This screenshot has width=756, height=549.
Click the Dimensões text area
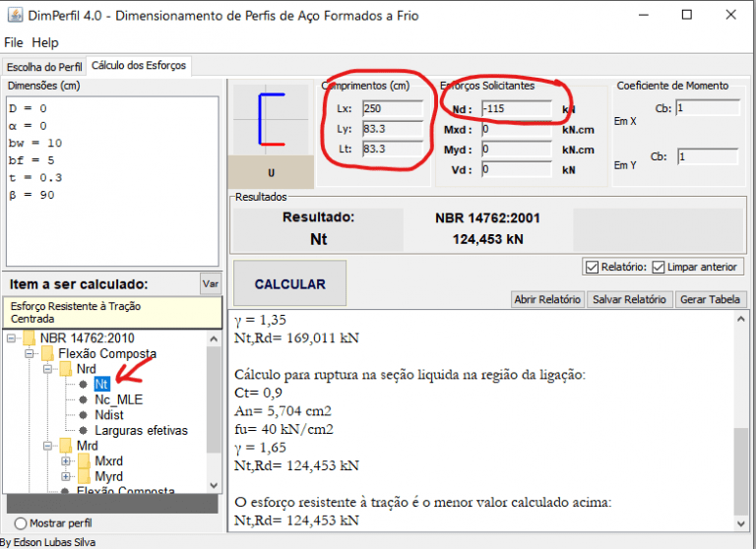112,181
